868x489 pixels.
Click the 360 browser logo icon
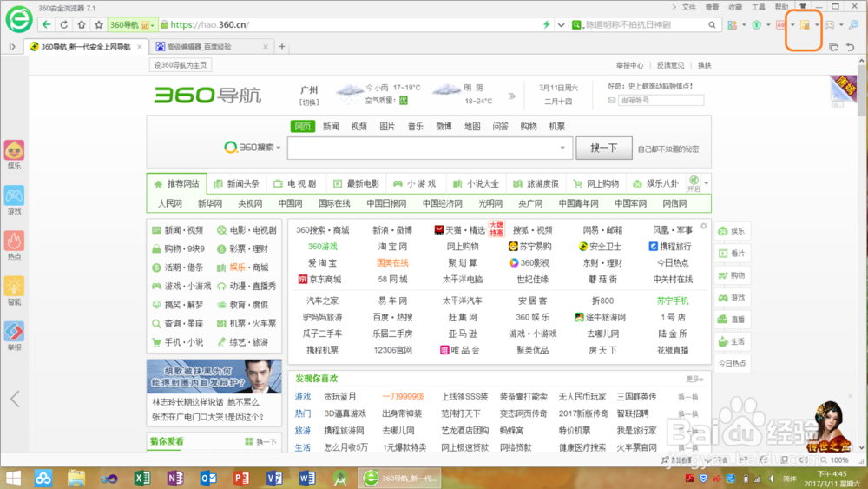[19, 19]
